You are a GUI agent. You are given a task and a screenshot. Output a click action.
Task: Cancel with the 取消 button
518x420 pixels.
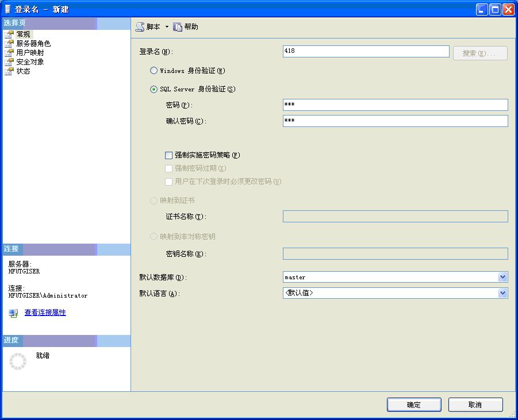(x=475, y=405)
